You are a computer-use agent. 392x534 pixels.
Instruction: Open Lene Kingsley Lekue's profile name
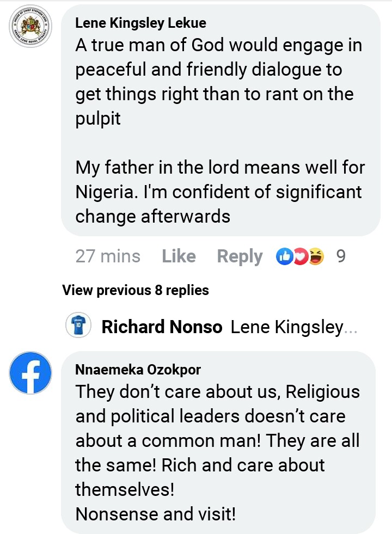tap(140, 22)
